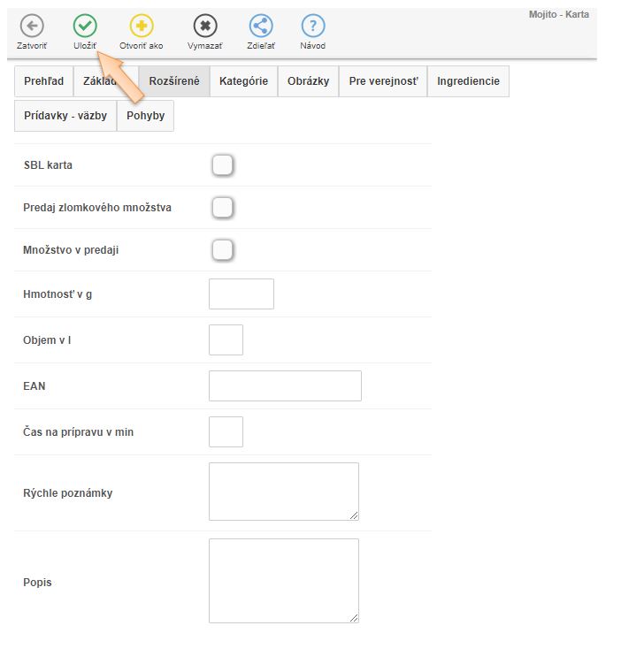Image resolution: width=644 pixels, height=656 pixels.
Task: Click the Rýchle poznámky text area
Action: coord(283,492)
